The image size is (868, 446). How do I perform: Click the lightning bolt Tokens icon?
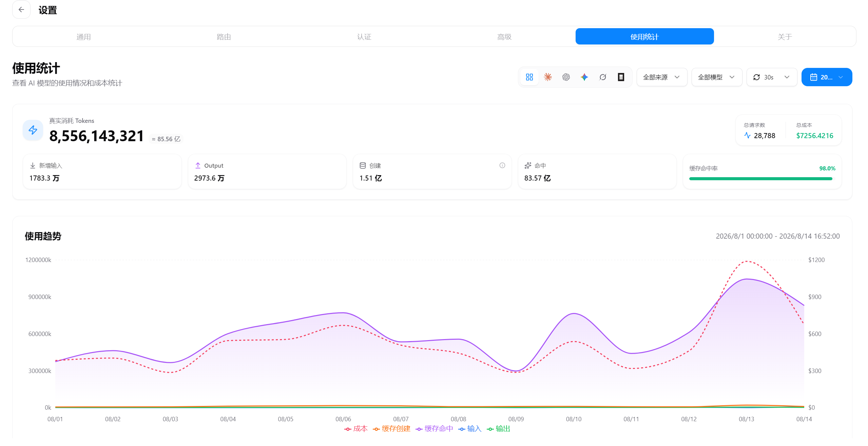click(x=33, y=130)
